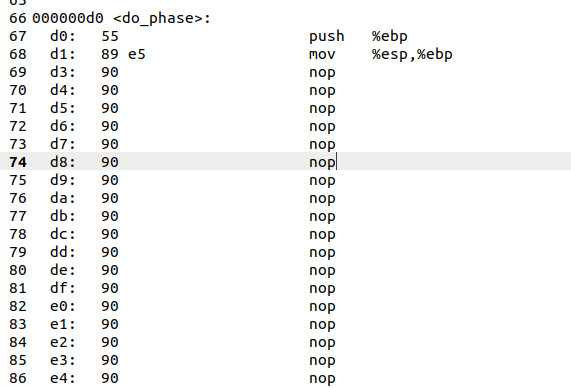The height and width of the screenshot is (388, 571).
Task: Click the mov mnemonic on line 68
Action: 322,54
